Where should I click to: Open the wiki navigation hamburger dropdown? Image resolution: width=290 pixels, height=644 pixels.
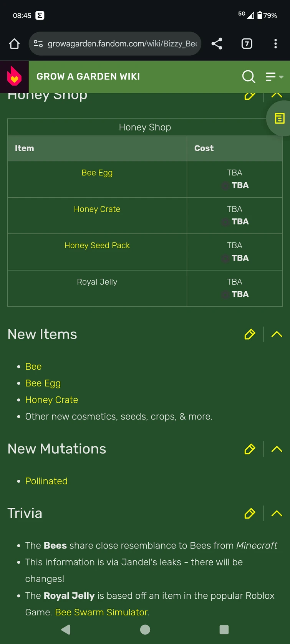pos(274,77)
